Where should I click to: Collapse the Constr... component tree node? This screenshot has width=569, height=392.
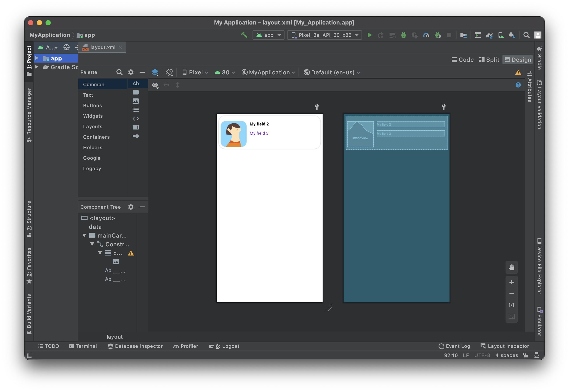(92, 244)
